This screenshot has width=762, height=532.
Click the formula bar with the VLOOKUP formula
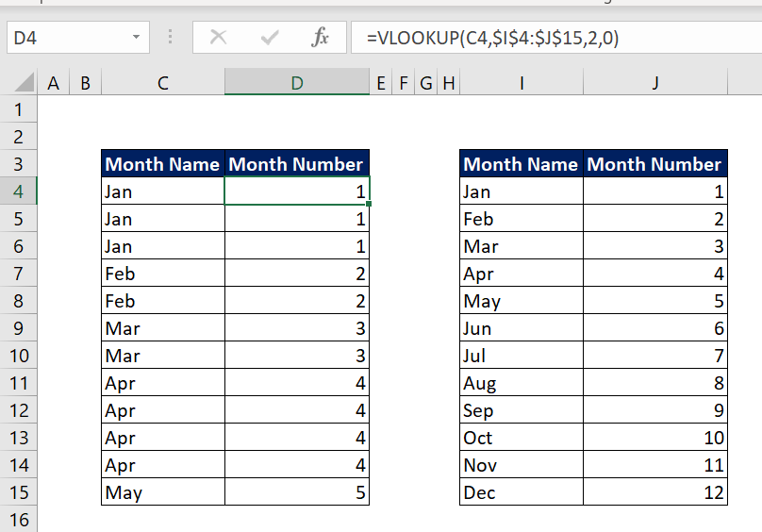click(x=556, y=38)
